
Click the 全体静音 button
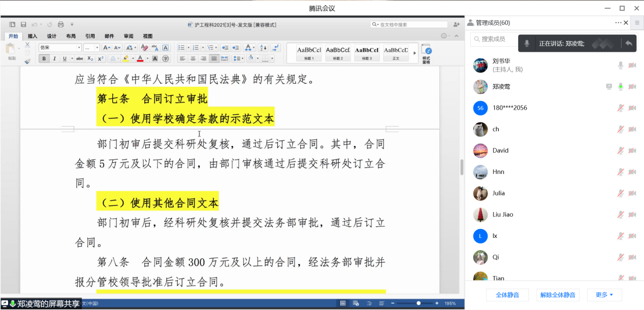(x=507, y=295)
